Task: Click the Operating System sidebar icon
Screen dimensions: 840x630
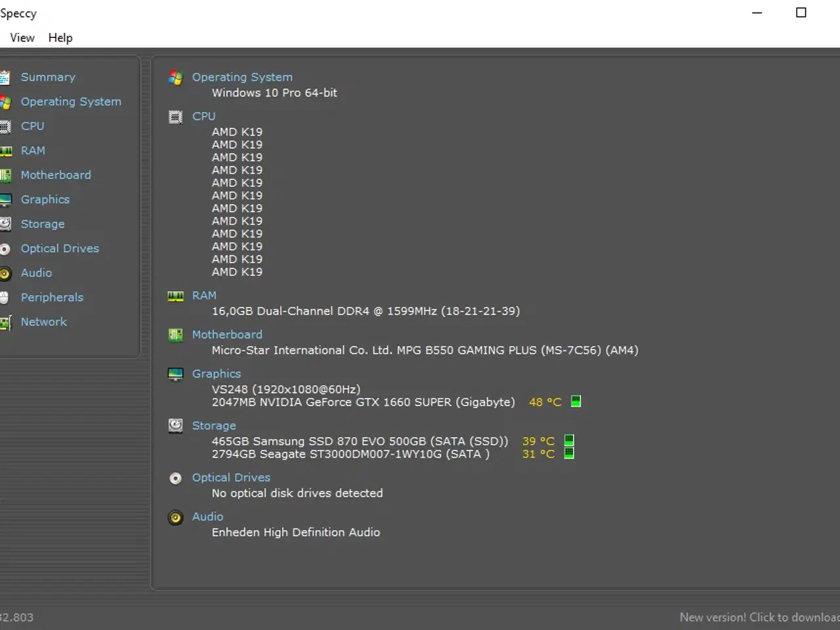Action: 5,102
